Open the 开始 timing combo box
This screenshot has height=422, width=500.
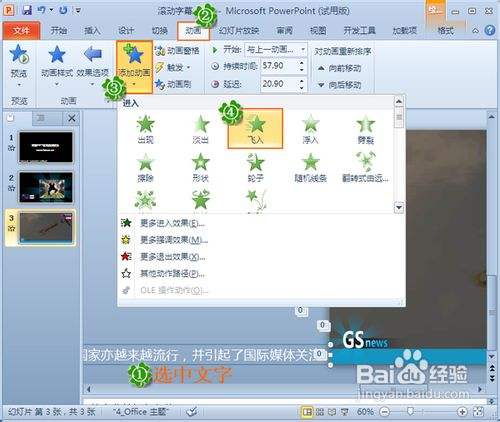point(276,50)
